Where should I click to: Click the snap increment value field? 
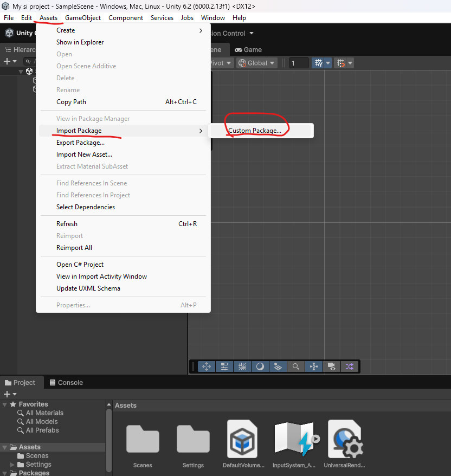(x=299, y=63)
